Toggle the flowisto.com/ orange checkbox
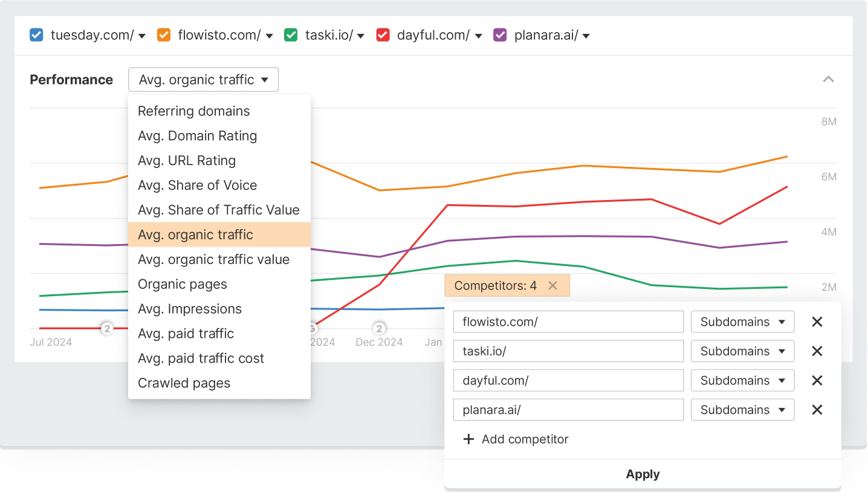Viewport: 868px width, 492px height. [x=164, y=35]
